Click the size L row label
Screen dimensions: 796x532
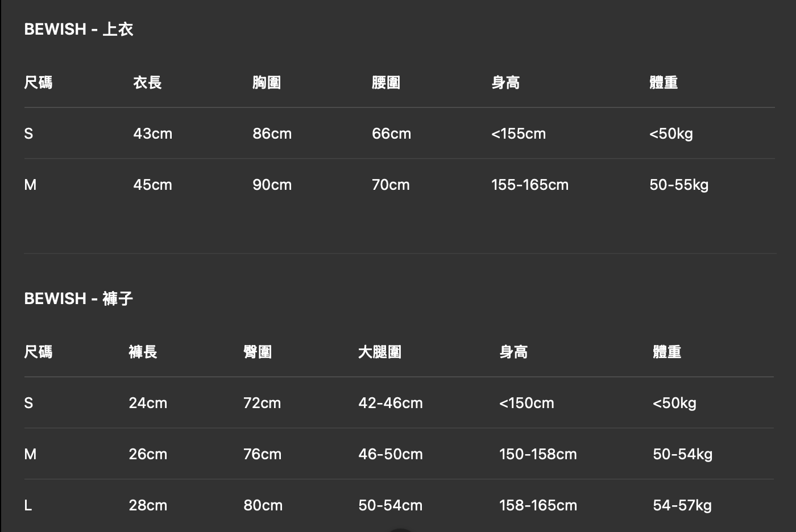click(28, 505)
